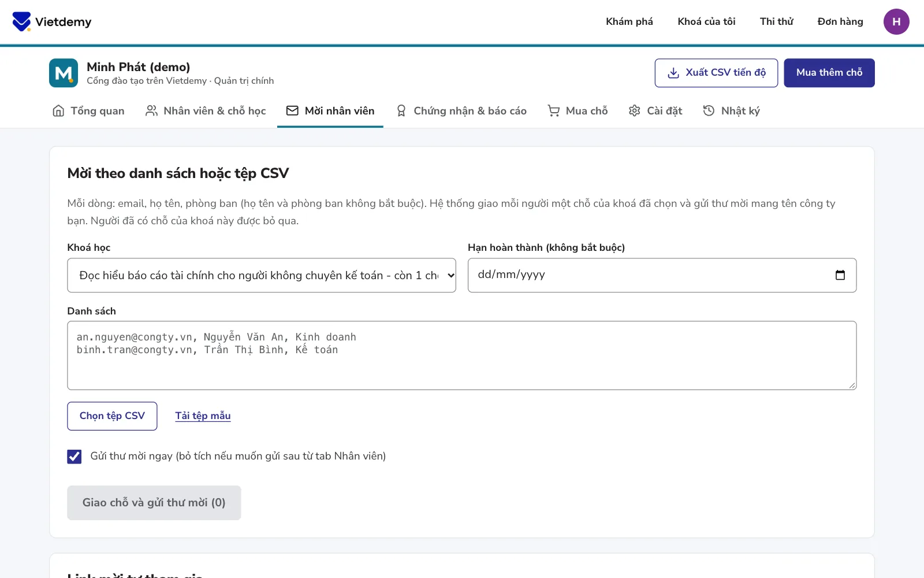Click the Vietdemy brand name text
The image size is (924, 578).
point(64,22)
